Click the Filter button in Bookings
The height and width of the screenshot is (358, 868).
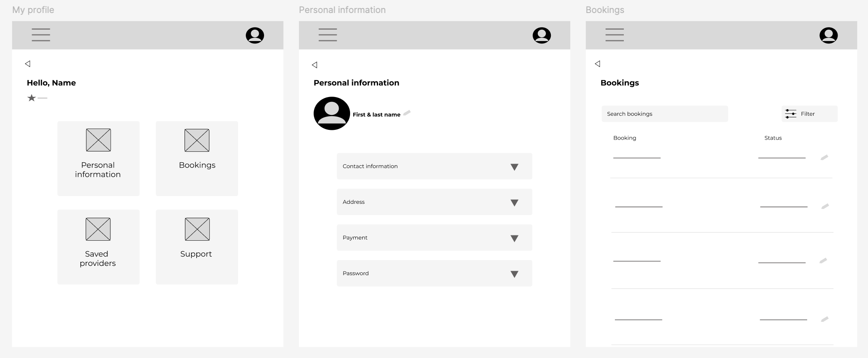coord(809,114)
